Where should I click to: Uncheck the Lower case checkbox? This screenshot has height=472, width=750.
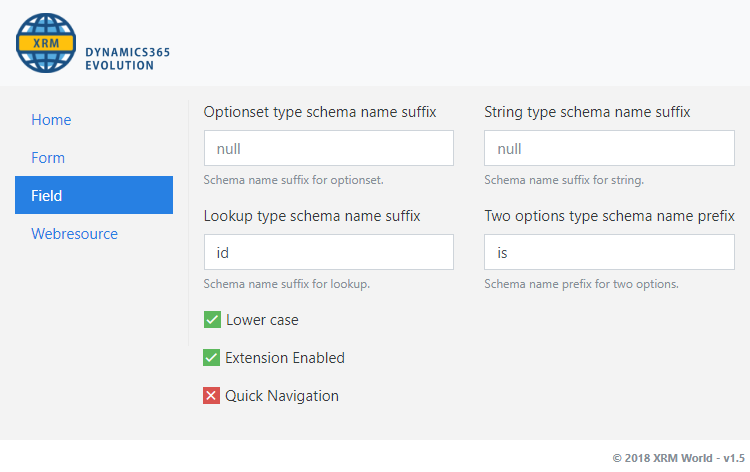(212, 319)
